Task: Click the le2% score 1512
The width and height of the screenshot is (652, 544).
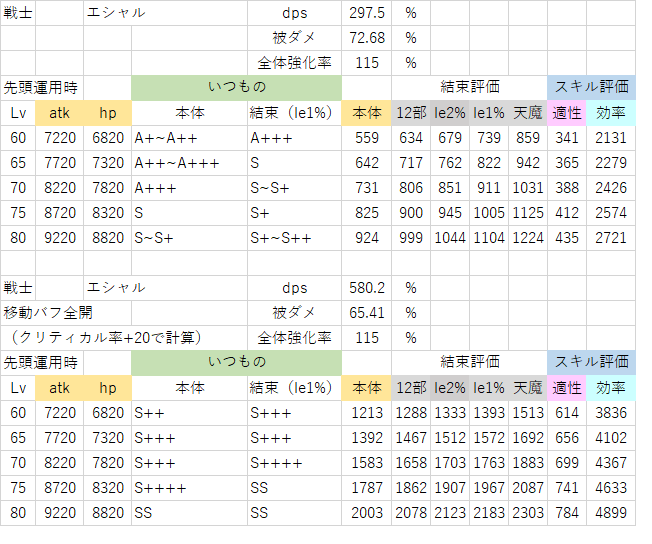Action: tap(450, 438)
